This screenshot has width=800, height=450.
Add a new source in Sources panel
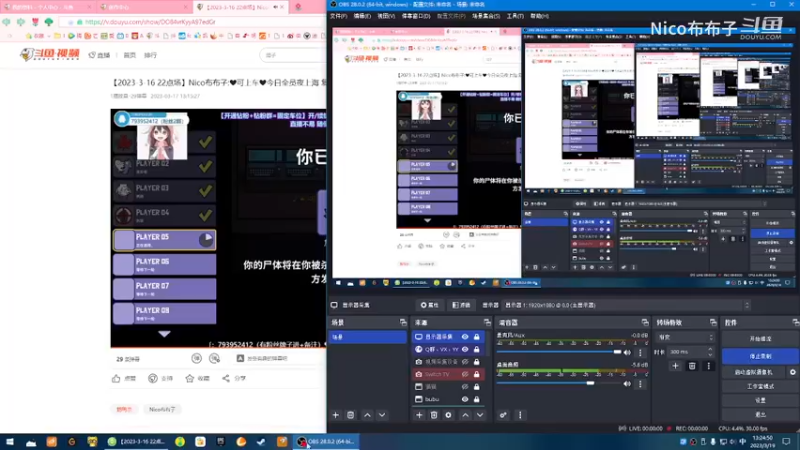coord(419,415)
